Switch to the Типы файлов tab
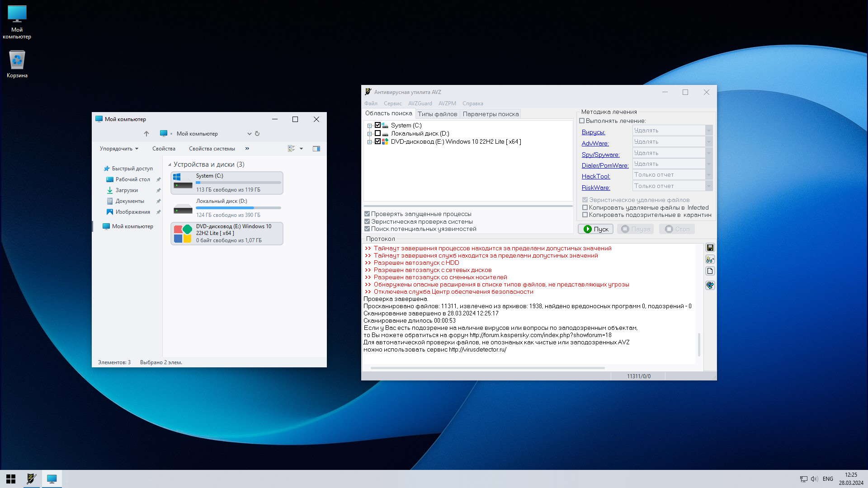This screenshot has height=488, width=868. click(437, 114)
